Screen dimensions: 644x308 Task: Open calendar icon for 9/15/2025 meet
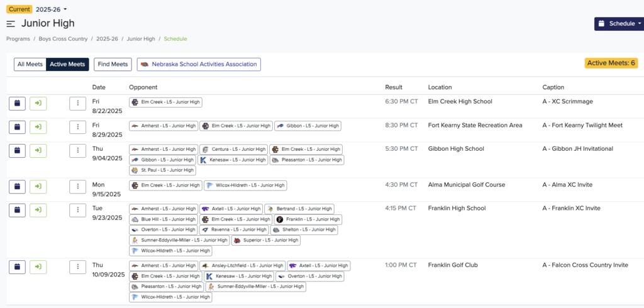tap(17, 187)
